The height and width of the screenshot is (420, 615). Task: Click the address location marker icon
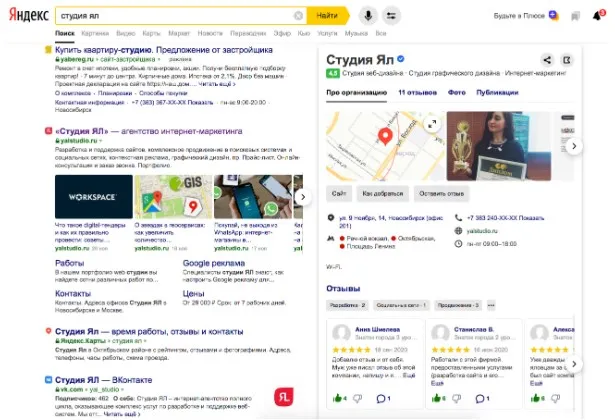pyautogui.click(x=331, y=218)
